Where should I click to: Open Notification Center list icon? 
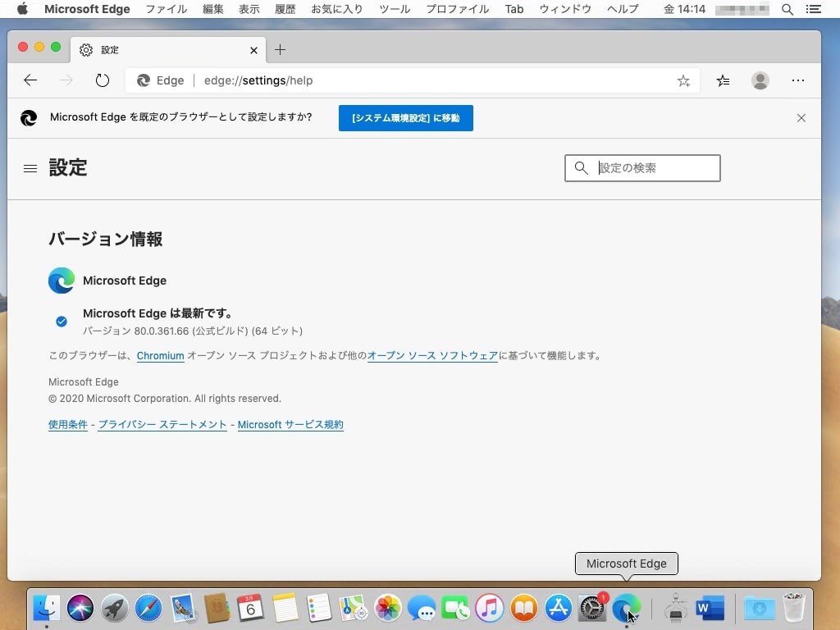tap(813, 9)
